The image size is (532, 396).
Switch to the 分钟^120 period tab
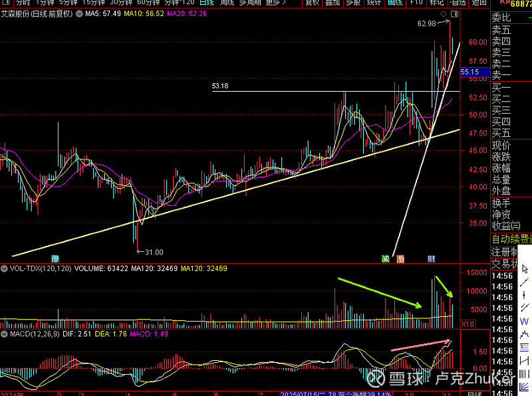pos(180,3)
